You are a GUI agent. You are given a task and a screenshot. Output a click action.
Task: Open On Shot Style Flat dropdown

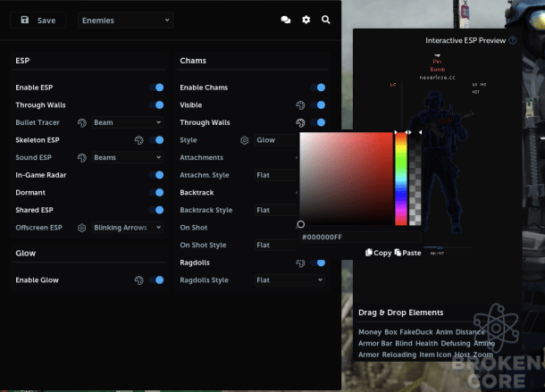277,245
